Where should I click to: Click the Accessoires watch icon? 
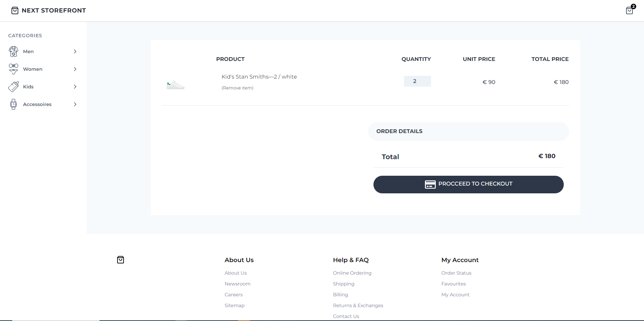[x=14, y=104]
